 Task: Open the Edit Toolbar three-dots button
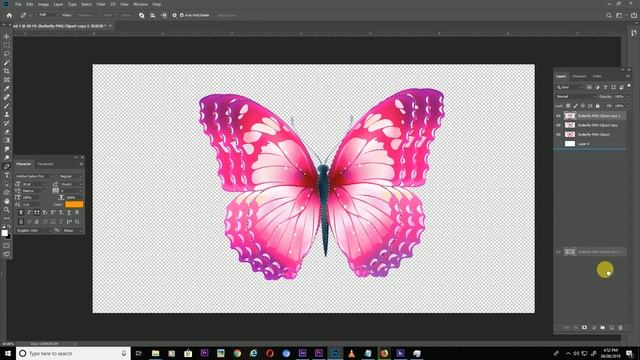pyautogui.click(x=7, y=218)
